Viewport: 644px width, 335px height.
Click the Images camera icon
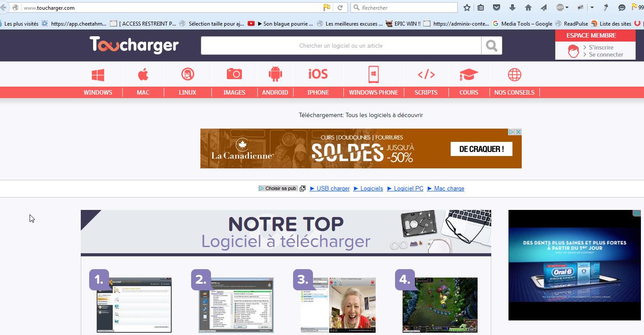tap(234, 74)
